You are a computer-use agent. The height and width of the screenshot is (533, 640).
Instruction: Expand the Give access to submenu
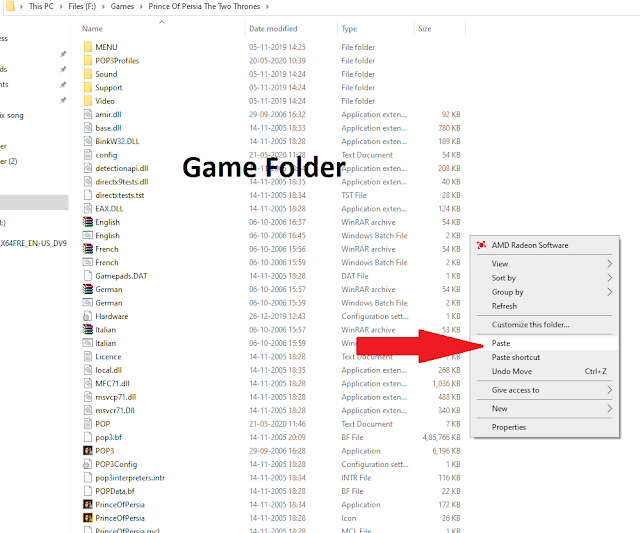(x=545, y=390)
